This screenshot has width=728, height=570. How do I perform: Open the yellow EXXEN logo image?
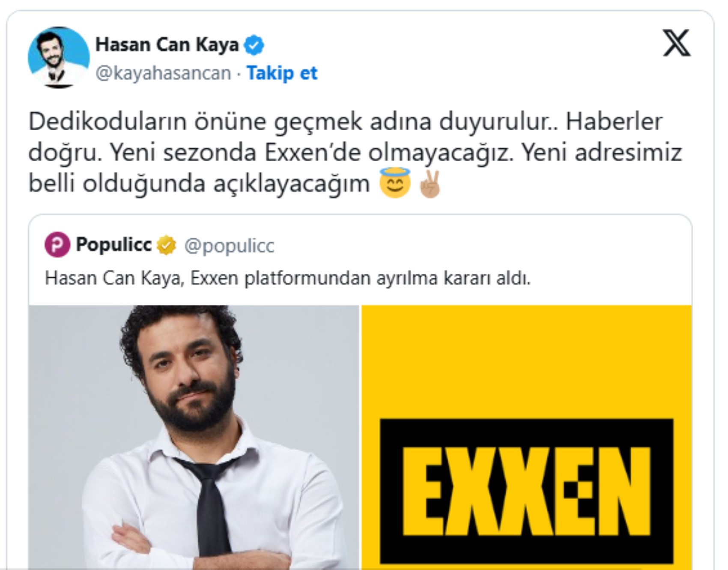point(527,437)
